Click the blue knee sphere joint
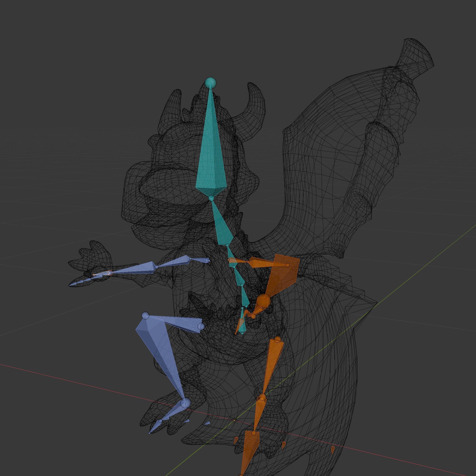The image size is (476, 476). [145, 316]
